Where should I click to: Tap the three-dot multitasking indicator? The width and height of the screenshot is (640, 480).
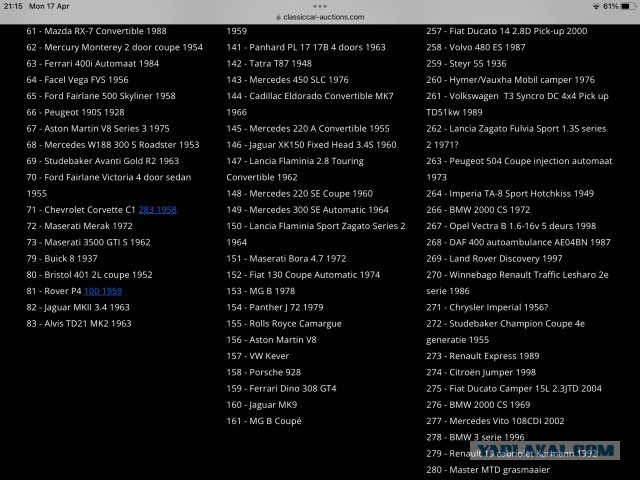tap(320, 6)
